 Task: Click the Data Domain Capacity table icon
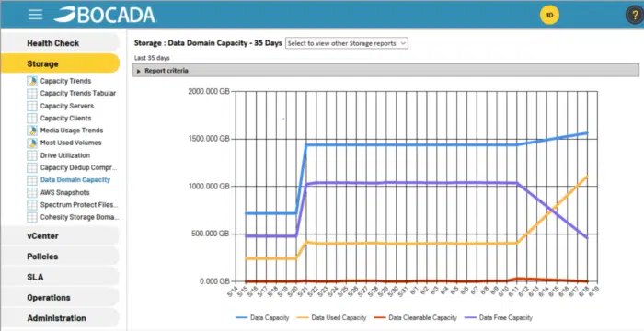(x=32, y=180)
